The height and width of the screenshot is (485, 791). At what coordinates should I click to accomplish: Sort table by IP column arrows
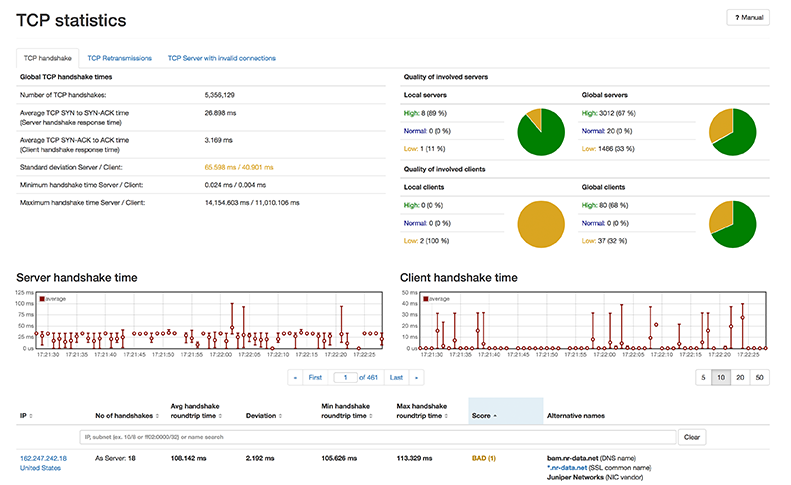[31, 416]
